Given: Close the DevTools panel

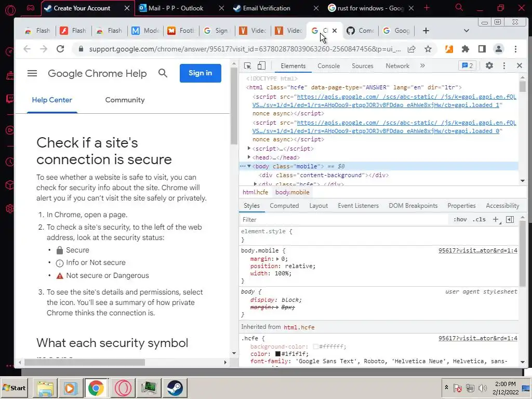Looking at the screenshot, I should [520, 65].
